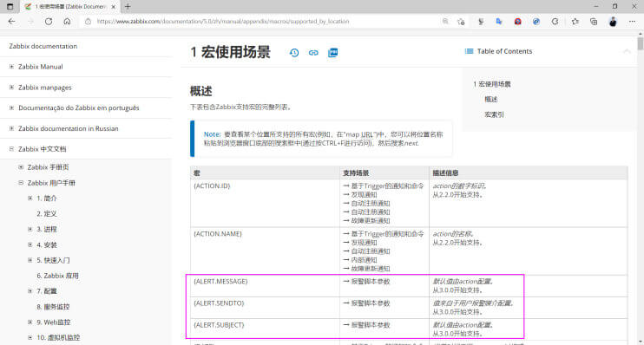Screen dimensions: 644x345
Task: Expand Zabbix 手册页 tree node
Action: [21, 167]
